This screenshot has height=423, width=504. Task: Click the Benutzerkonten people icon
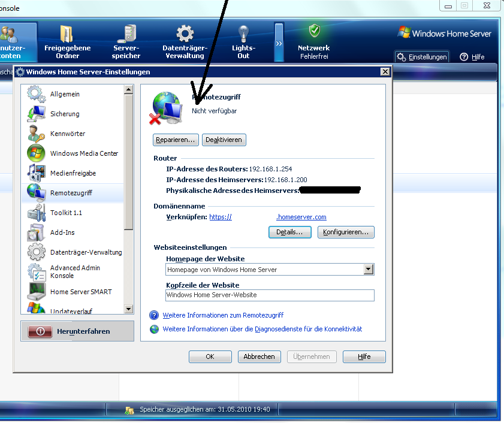(x=9, y=34)
